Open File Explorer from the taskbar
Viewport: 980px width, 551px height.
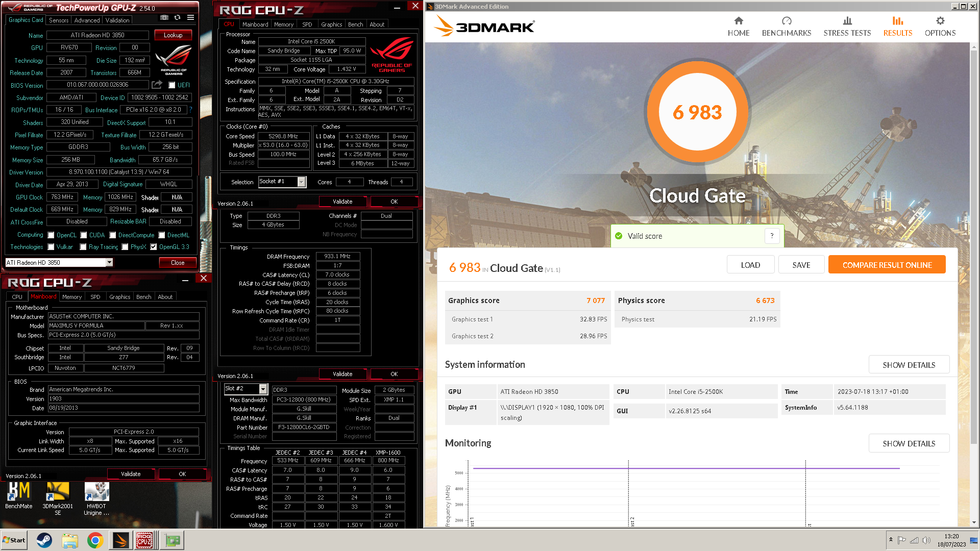pos(70,540)
